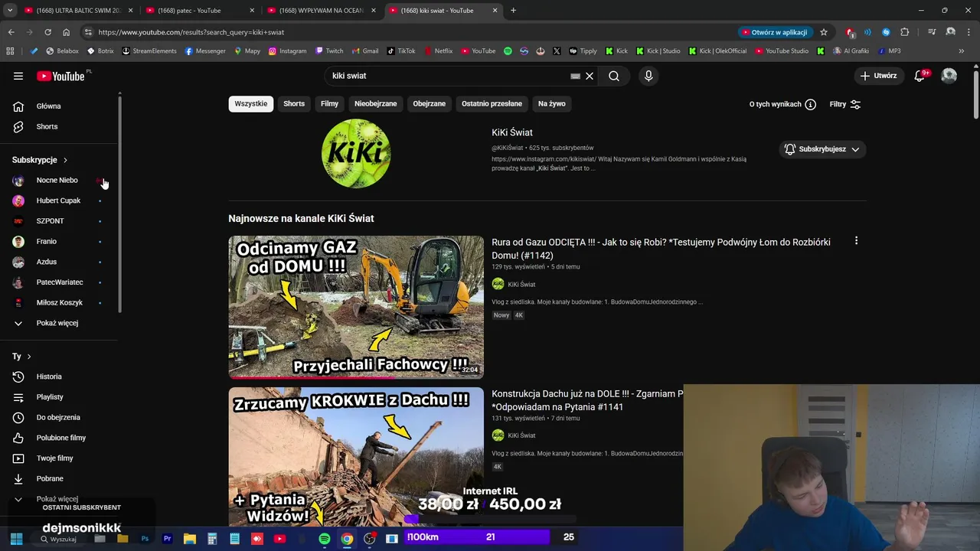Open Zrzucamy KROKWIE z Dachu thumbnail
The image size is (980, 551).
tap(356, 456)
